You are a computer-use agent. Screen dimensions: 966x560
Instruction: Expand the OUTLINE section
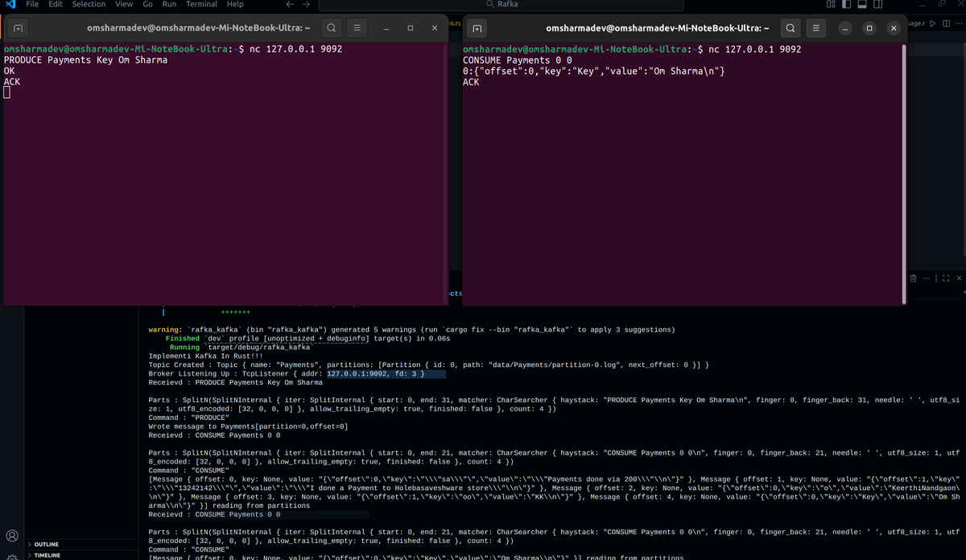pos(47,545)
